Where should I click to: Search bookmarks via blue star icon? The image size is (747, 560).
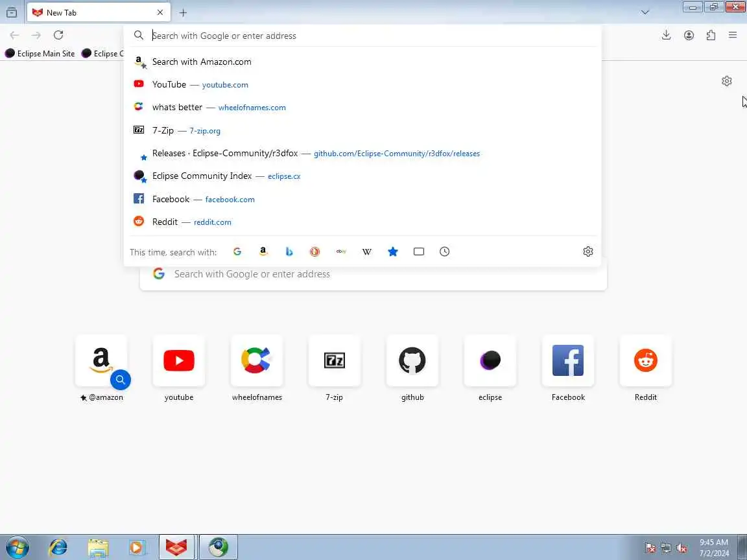[392, 251]
